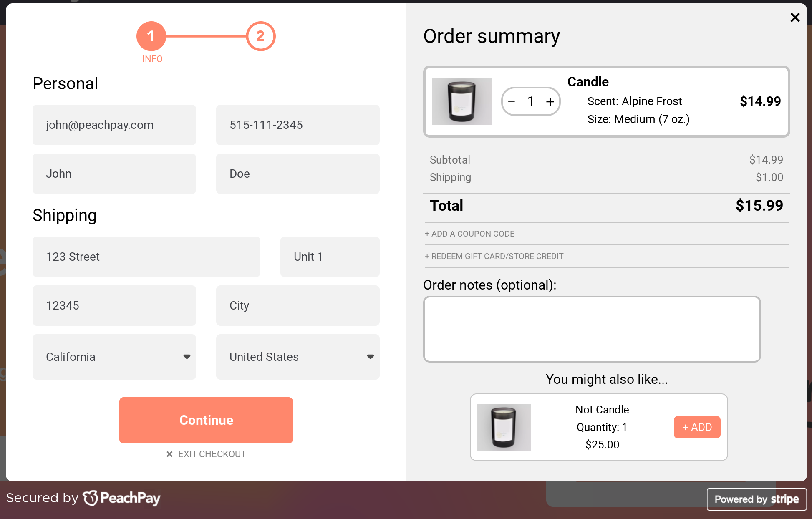This screenshot has width=812, height=519.
Task: Click the decrement quantity minus icon
Action: tap(511, 101)
